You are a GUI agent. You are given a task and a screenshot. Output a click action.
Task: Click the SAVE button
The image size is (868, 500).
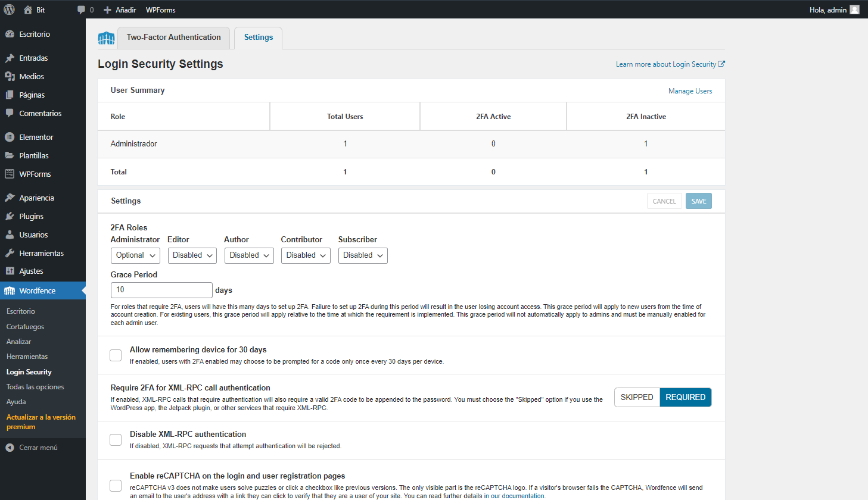tap(699, 201)
